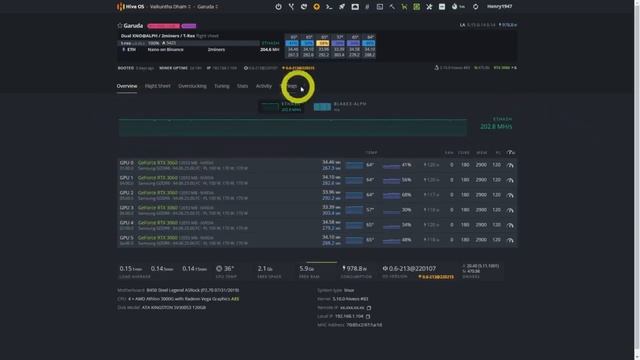Image resolution: width=640 pixels, height=360 pixels.
Task: Switch to the Activity tab
Action: (264, 86)
